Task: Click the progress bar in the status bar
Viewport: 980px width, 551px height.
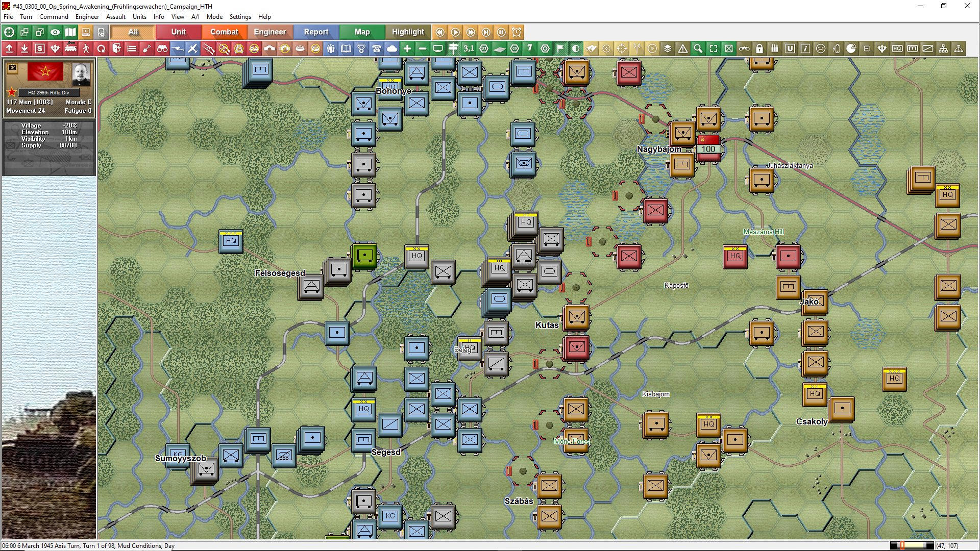Action: pyautogui.click(x=914, y=545)
